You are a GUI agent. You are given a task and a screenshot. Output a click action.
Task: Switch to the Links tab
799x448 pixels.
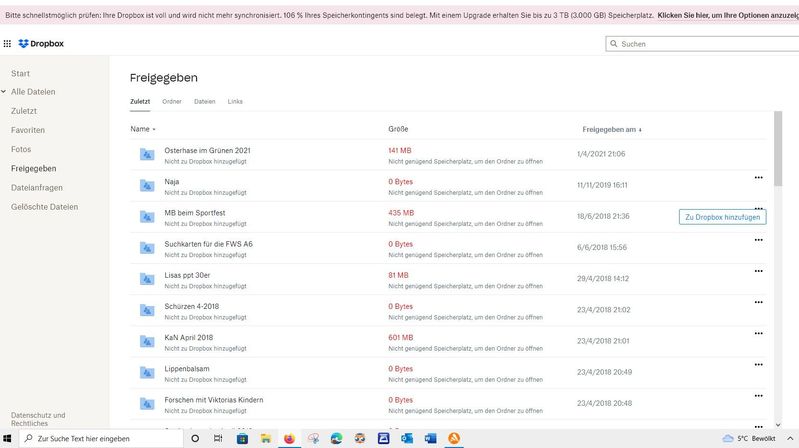(x=235, y=101)
